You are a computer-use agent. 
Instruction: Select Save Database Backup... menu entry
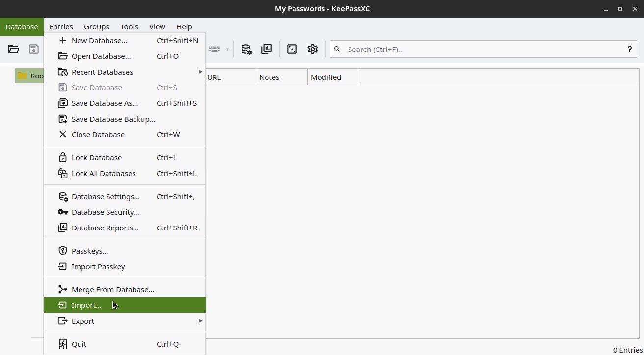125,119
